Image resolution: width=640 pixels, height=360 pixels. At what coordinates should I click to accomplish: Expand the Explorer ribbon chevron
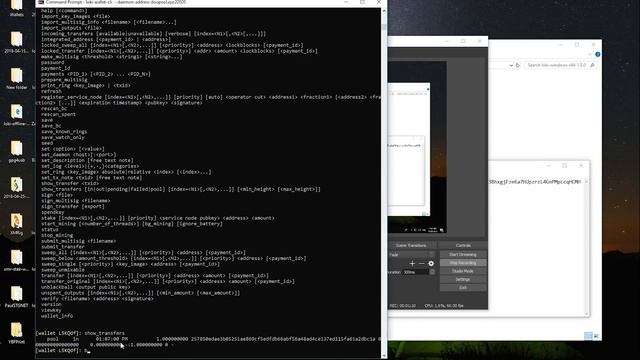click(x=590, y=54)
